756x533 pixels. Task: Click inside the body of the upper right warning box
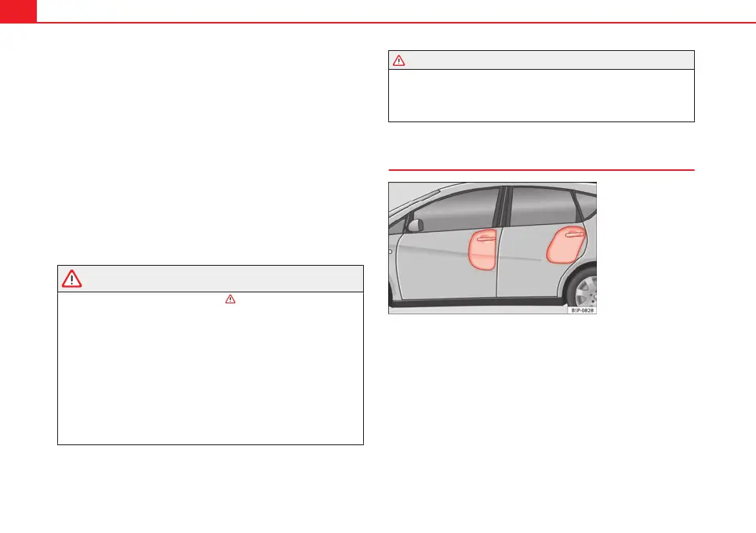[541, 96]
